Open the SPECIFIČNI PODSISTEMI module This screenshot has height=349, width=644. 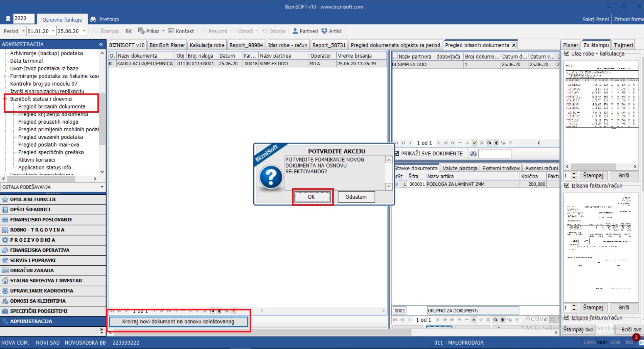(x=53, y=311)
